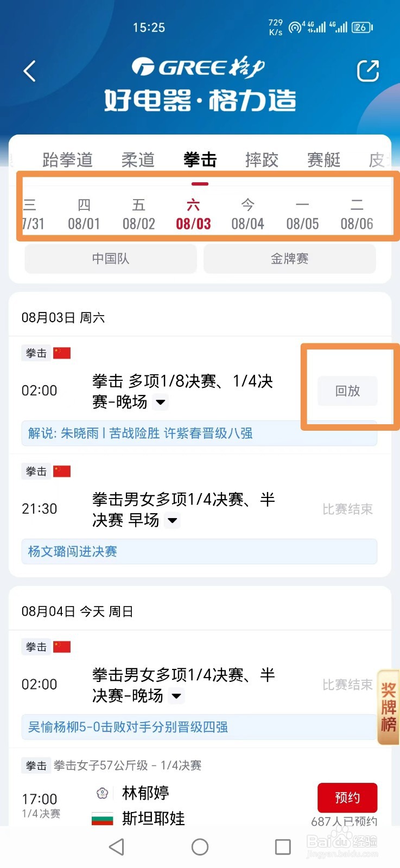Tap the red 预约 reserve button
Screen dimensions: 400x868
click(347, 797)
